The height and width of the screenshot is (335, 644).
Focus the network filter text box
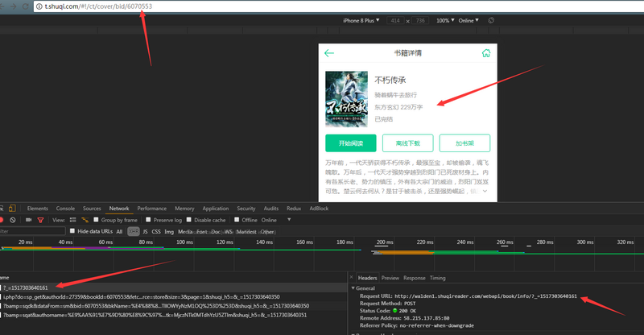32,231
